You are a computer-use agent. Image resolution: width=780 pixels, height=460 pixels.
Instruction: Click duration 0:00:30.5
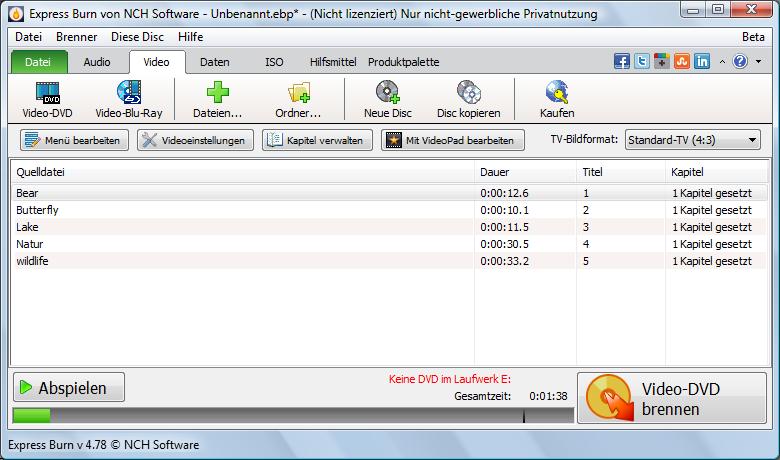pyautogui.click(x=504, y=244)
